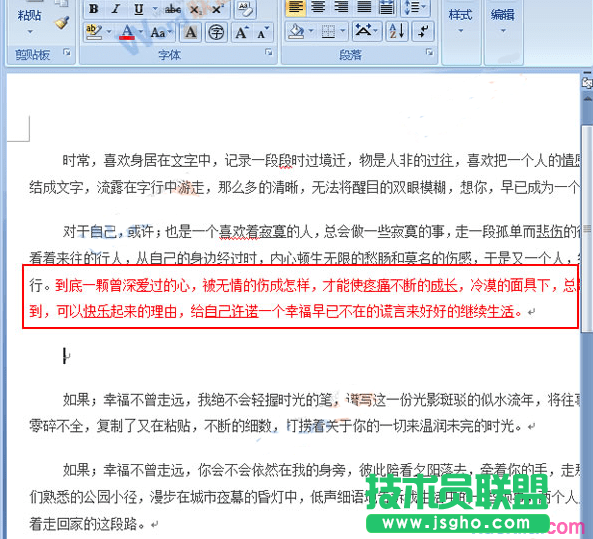Toggle Underline formatting

pyautogui.click(x=139, y=9)
